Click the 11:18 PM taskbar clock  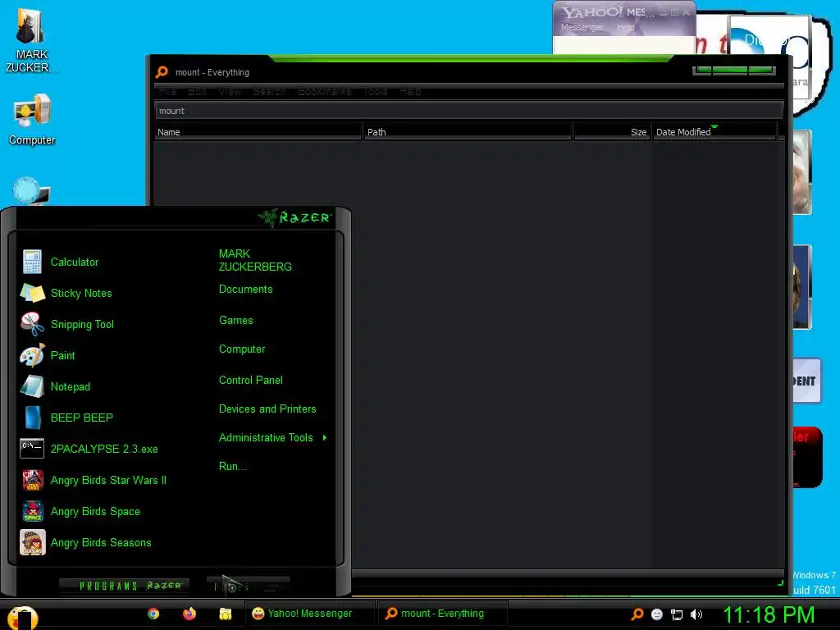[769, 615]
